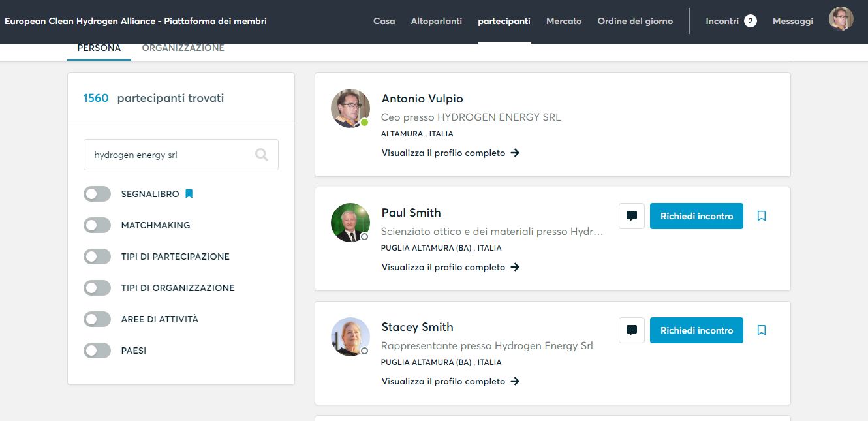Click the search magnifier icon in participant search
The image size is (868, 421).
[261, 155]
